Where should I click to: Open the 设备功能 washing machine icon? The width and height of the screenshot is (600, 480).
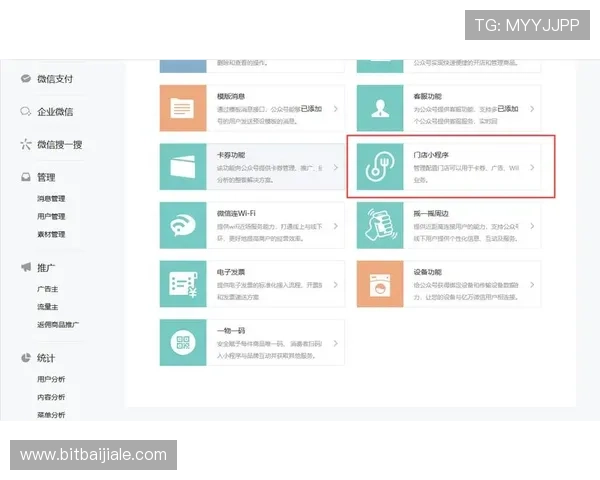click(380, 284)
